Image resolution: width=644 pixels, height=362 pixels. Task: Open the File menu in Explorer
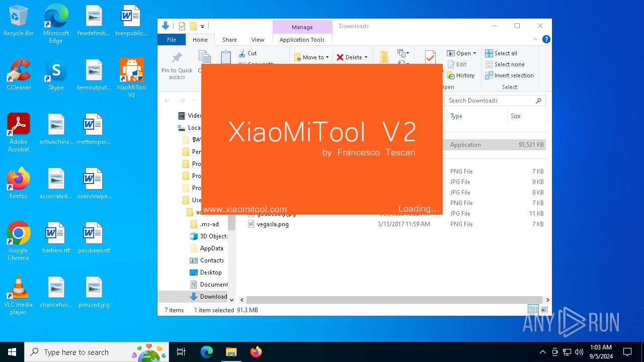click(x=172, y=40)
